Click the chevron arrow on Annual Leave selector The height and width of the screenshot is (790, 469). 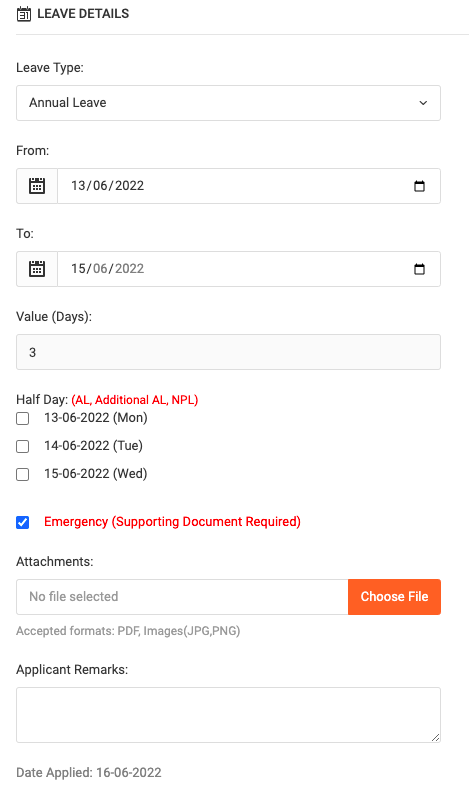coord(423,103)
